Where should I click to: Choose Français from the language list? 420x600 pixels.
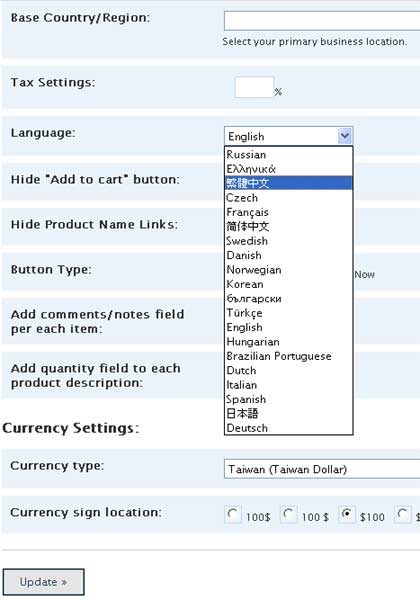pyautogui.click(x=288, y=212)
